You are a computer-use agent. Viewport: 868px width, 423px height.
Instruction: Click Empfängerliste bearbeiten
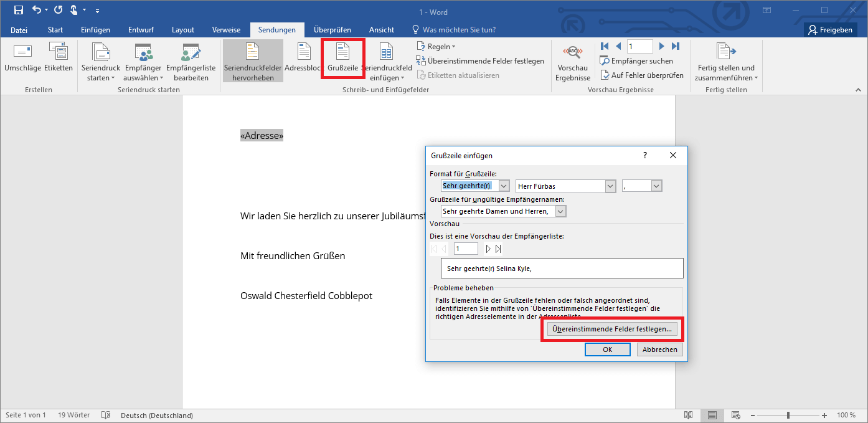pyautogui.click(x=191, y=62)
